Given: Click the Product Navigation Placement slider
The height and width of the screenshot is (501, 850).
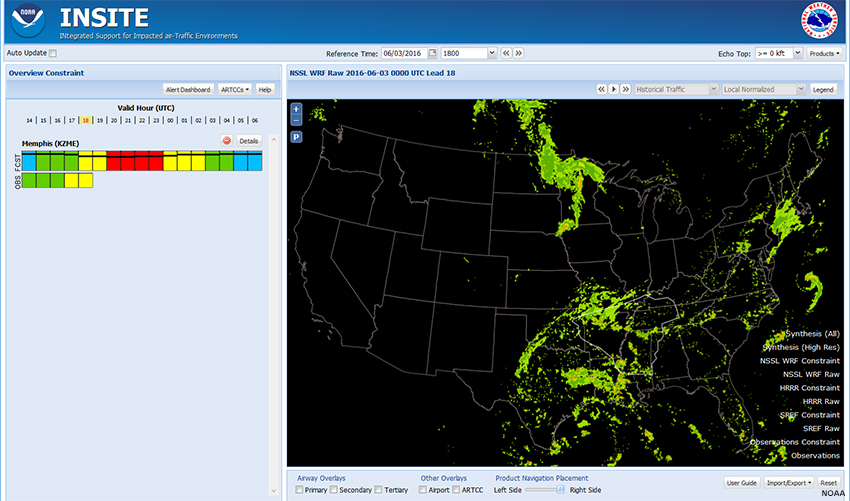Looking at the screenshot, I should pyautogui.click(x=545, y=490).
